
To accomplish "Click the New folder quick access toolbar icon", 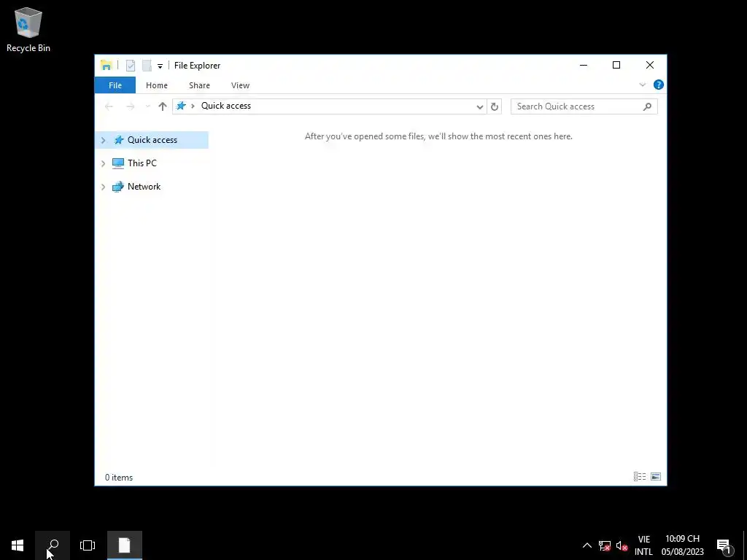I will click(x=147, y=65).
